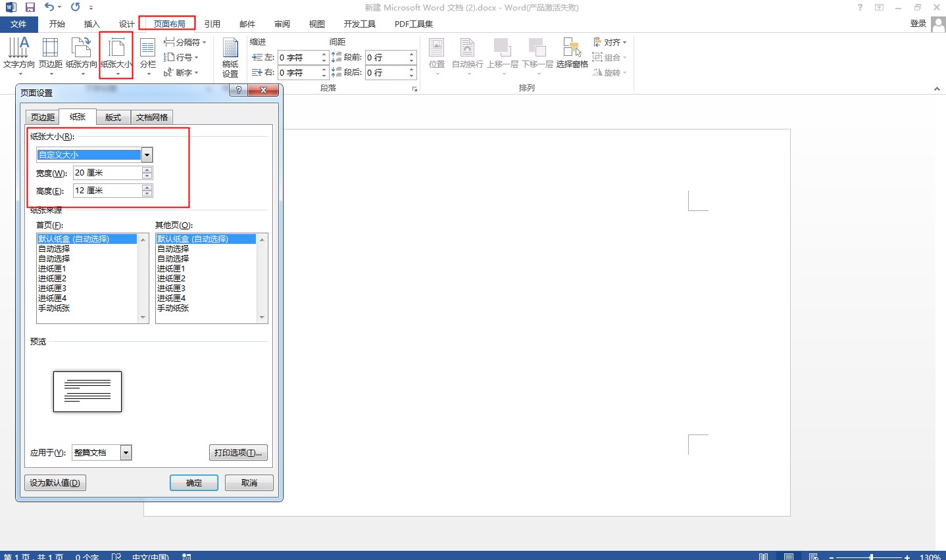Switch to the Document Grid (文档网格) tab
The height and width of the screenshot is (560, 946).
[152, 117]
